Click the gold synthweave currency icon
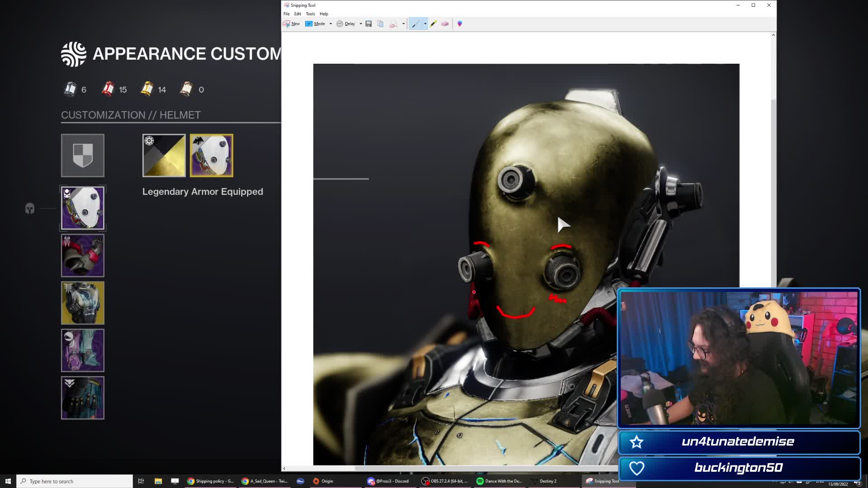The height and width of the screenshot is (488, 868). pyautogui.click(x=147, y=89)
